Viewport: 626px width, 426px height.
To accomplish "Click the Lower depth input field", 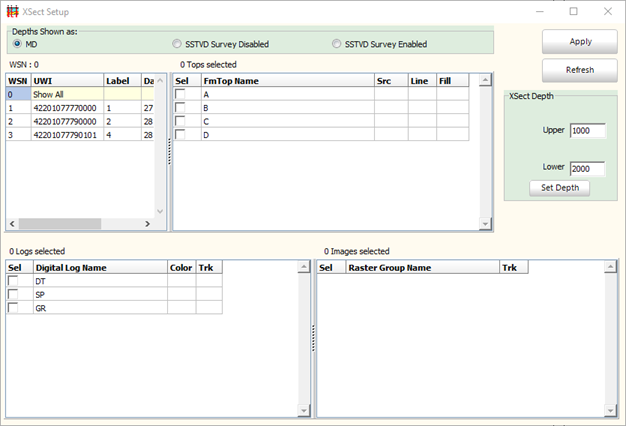I will tap(587, 169).
